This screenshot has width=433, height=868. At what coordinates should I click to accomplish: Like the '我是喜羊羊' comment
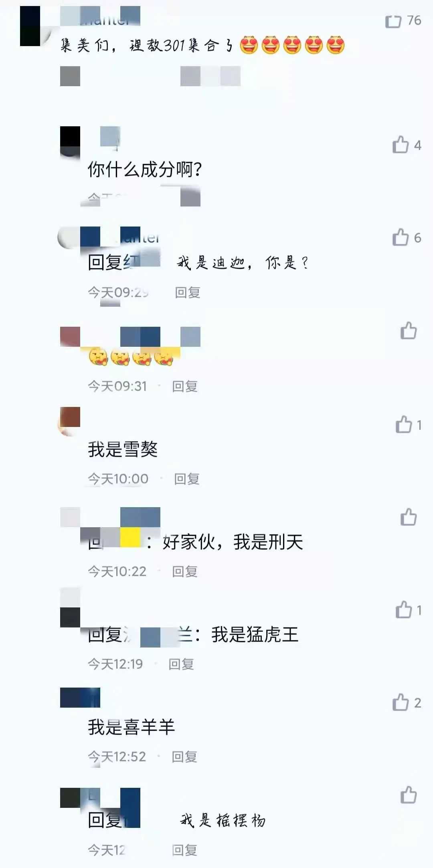[x=400, y=702]
